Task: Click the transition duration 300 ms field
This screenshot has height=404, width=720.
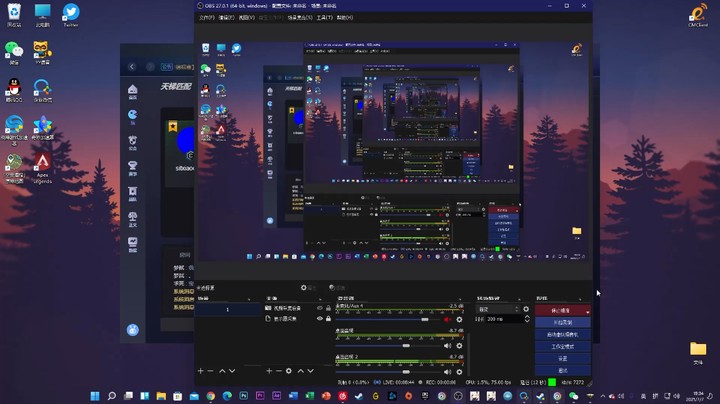Action: tap(504, 319)
